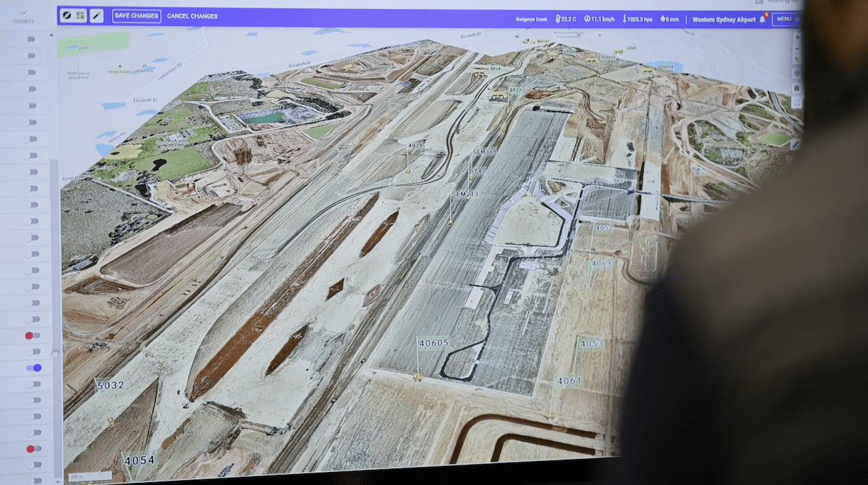Image resolution: width=868 pixels, height=485 pixels.
Task: Click the recenter target icon on map
Action: coord(796,73)
